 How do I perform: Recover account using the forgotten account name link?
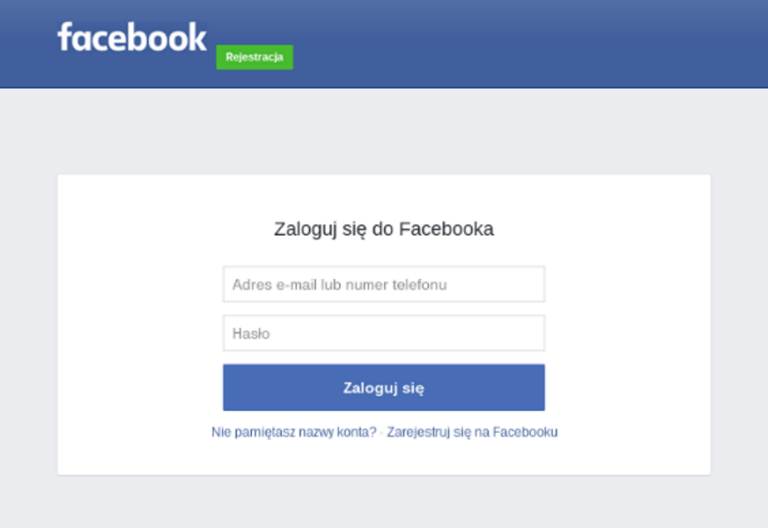[x=294, y=432]
